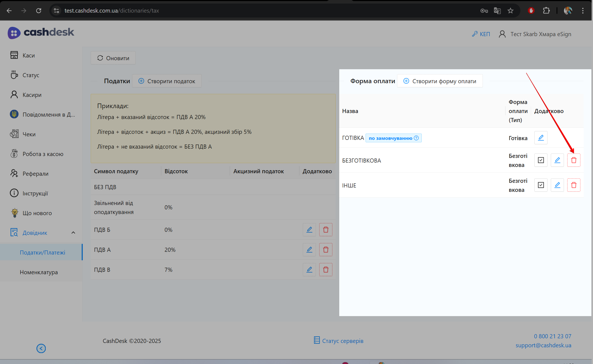The image size is (593, 364).
Task: Click the sidebar collapse arrow icon
Action: click(41, 348)
